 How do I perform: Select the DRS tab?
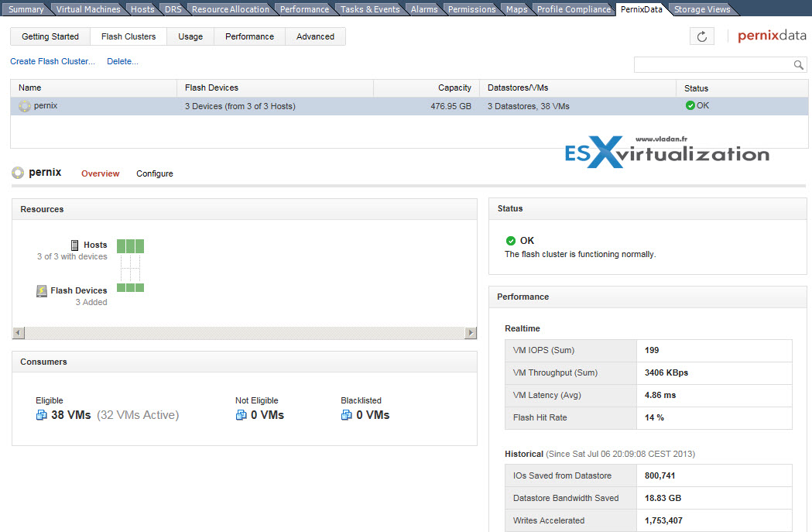coord(173,9)
